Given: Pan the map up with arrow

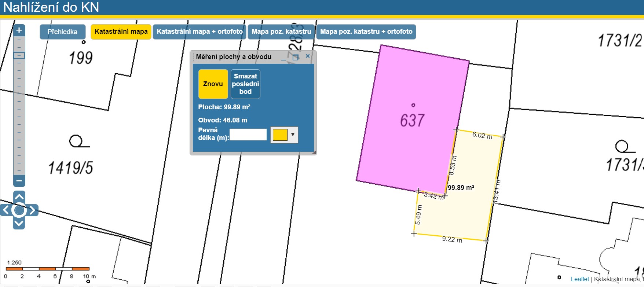Looking at the screenshot, I should (19, 196).
